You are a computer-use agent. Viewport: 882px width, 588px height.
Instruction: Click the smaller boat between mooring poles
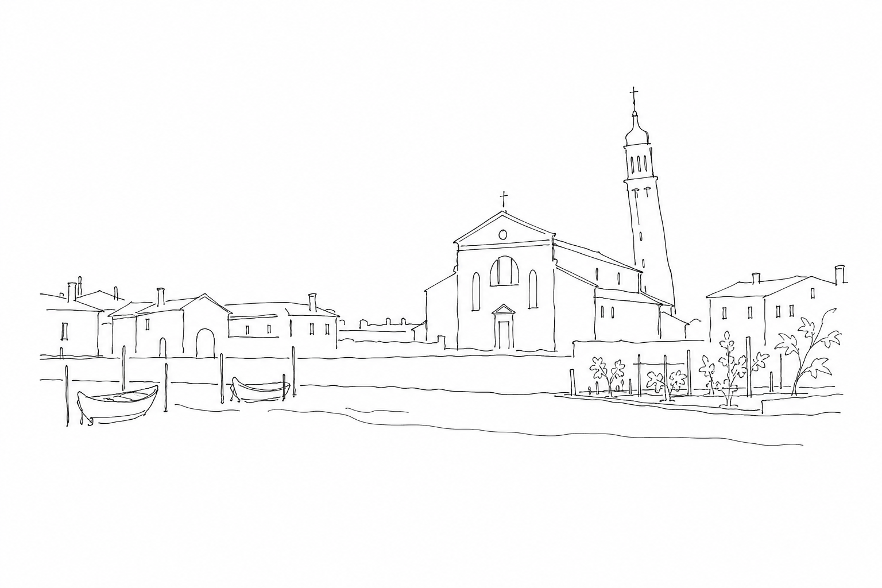tap(260, 389)
